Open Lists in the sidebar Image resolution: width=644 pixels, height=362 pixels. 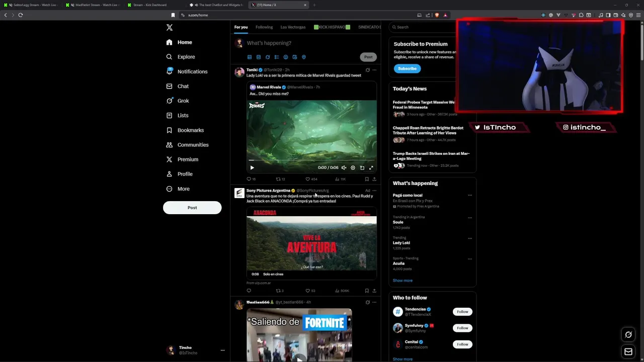pos(177,115)
